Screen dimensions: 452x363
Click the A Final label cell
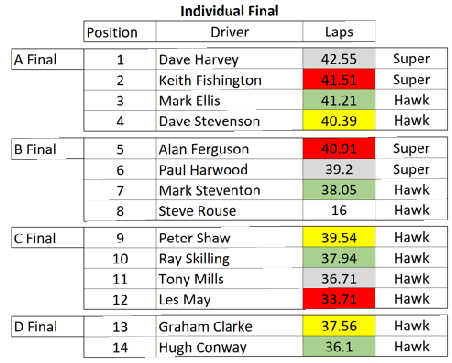(x=48, y=60)
